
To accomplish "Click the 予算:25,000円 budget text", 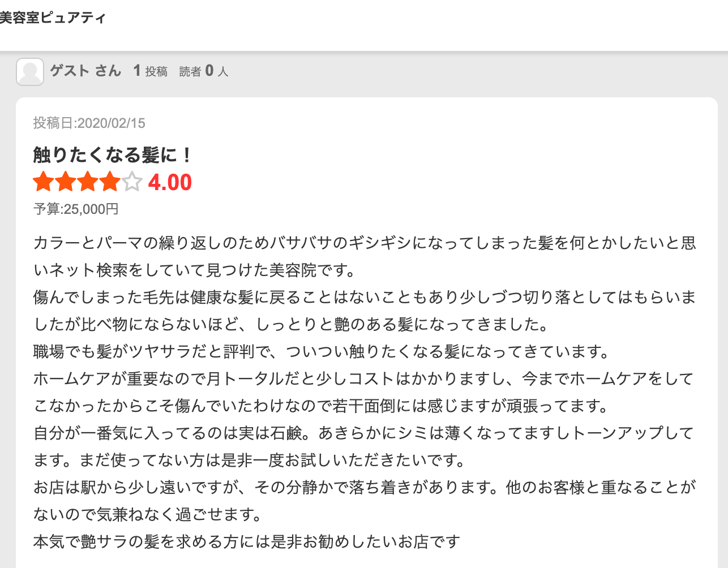I will (x=76, y=209).
